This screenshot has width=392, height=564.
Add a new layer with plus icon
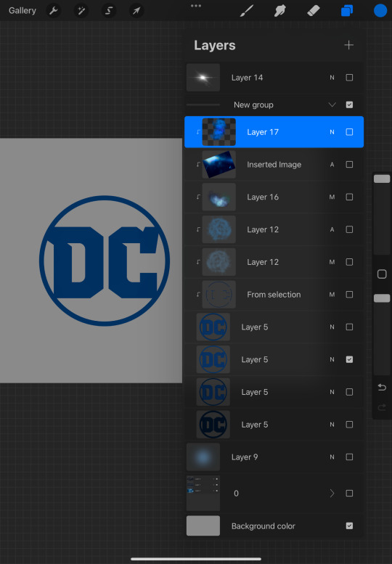coord(348,45)
